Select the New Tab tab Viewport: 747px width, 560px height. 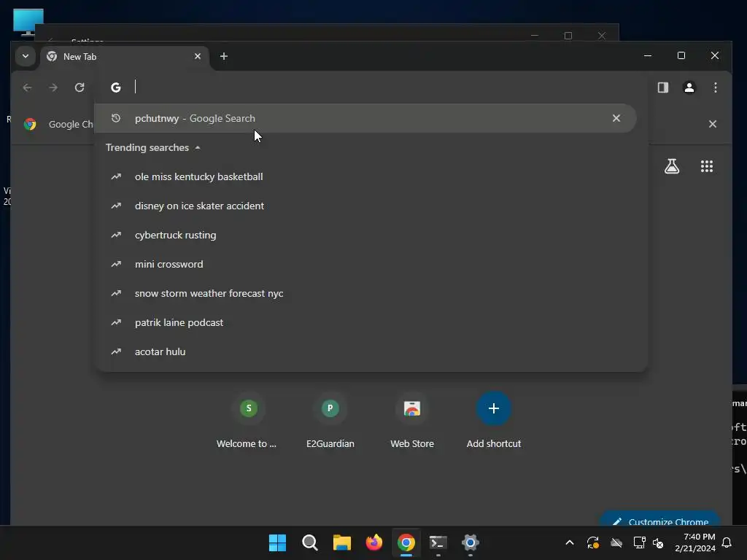[125, 57]
